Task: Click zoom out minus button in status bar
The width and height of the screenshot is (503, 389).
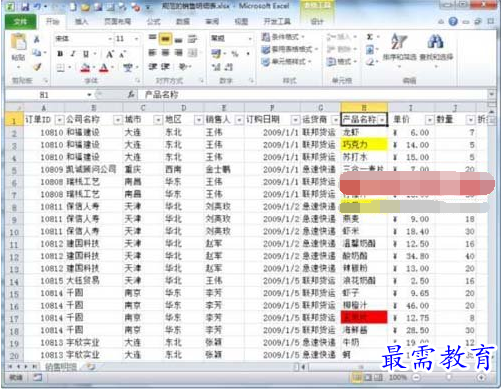Action: (416, 377)
